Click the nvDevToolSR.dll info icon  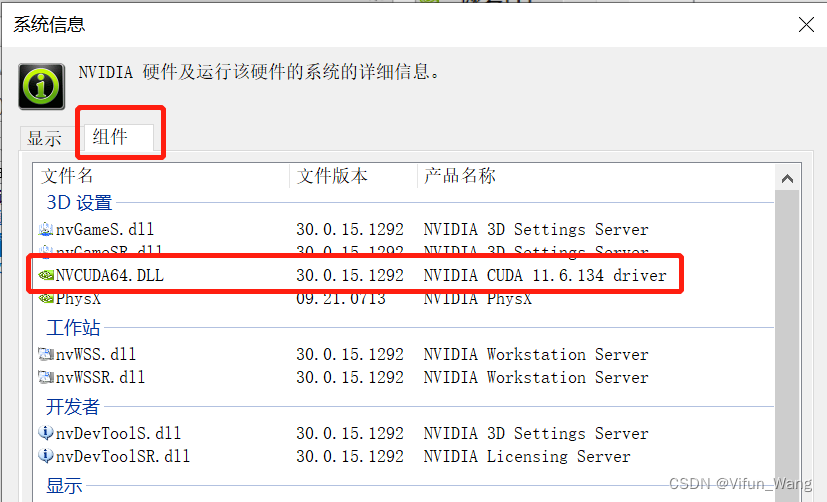click(46, 456)
